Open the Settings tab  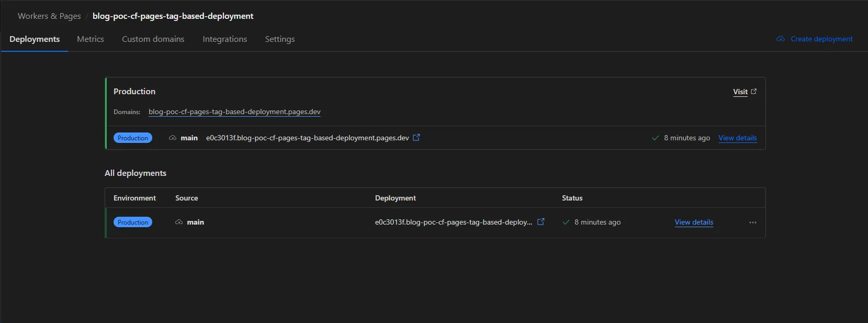pyautogui.click(x=279, y=39)
